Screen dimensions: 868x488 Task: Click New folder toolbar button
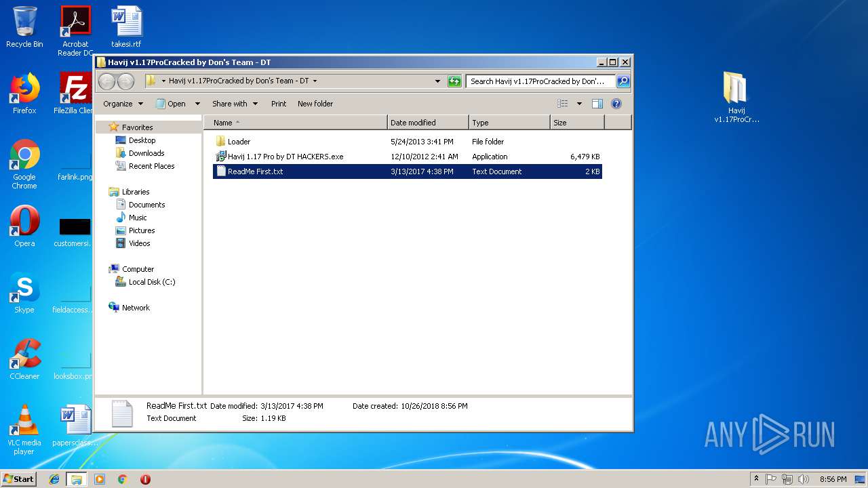tap(315, 104)
